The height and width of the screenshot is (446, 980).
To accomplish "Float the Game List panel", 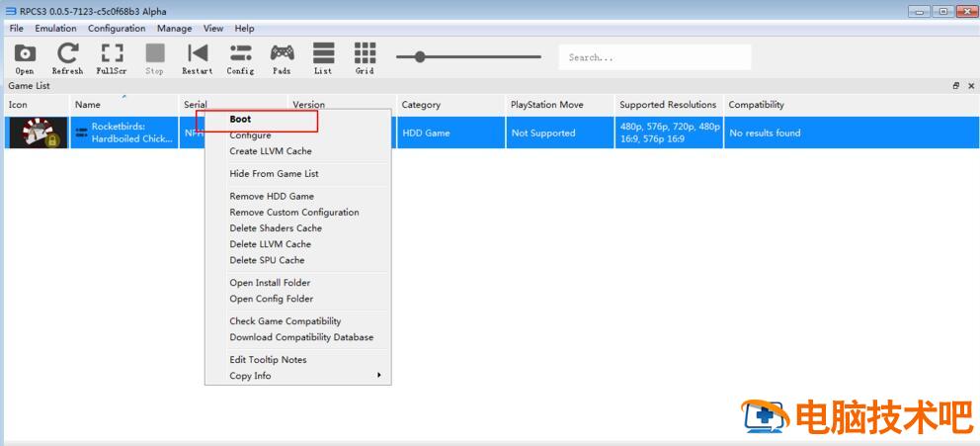I will (956, 86).
